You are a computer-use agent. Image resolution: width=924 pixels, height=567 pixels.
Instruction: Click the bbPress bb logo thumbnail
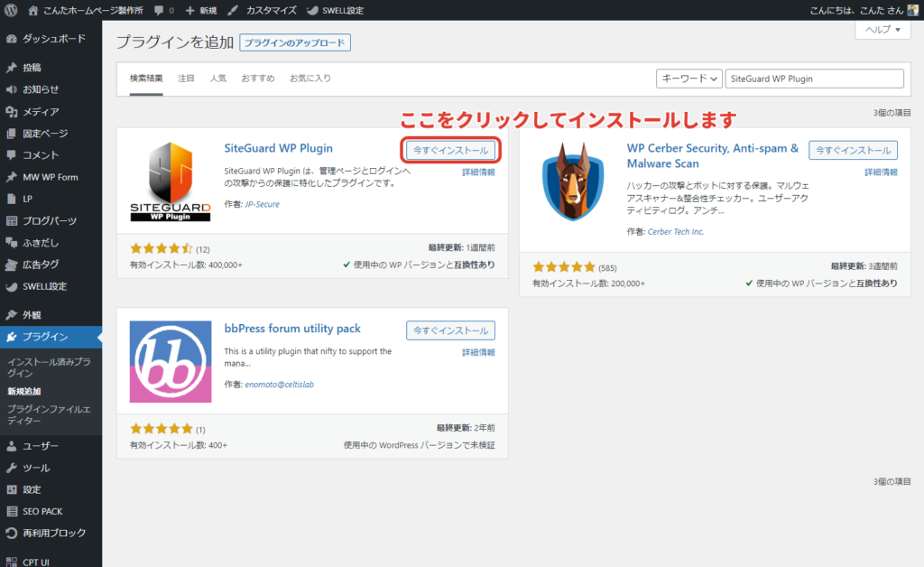[171, 362]
